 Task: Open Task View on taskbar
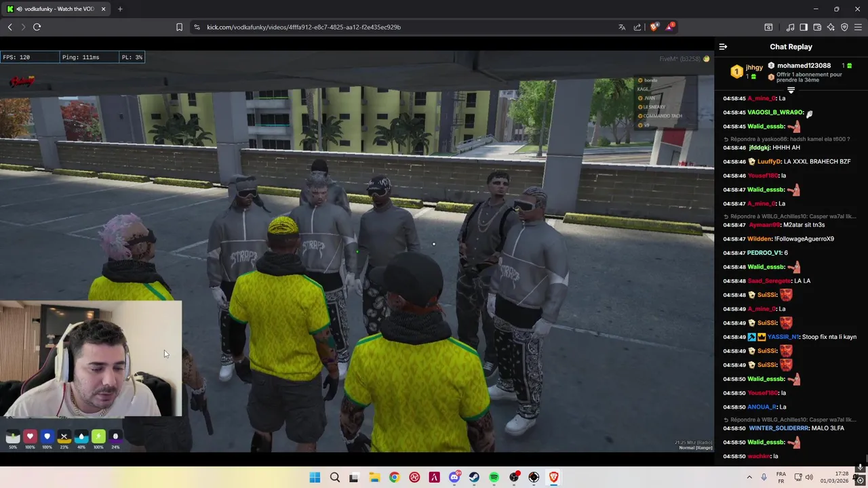click(354, 477)
